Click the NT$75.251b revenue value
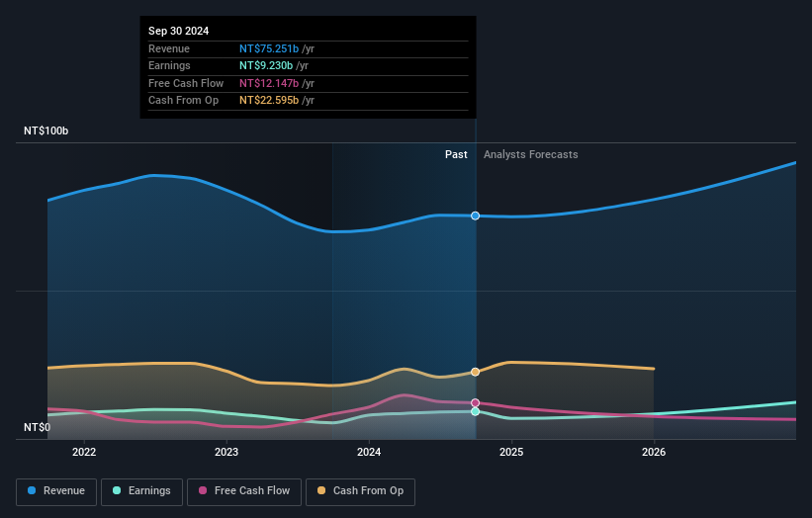This screenshot has height=518, width=812. click(x=269, y=48)
